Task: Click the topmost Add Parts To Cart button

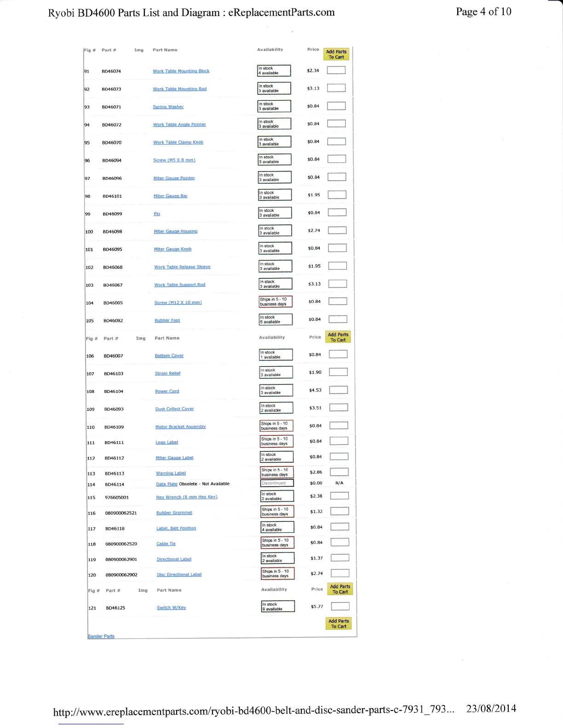Action: 336,54
